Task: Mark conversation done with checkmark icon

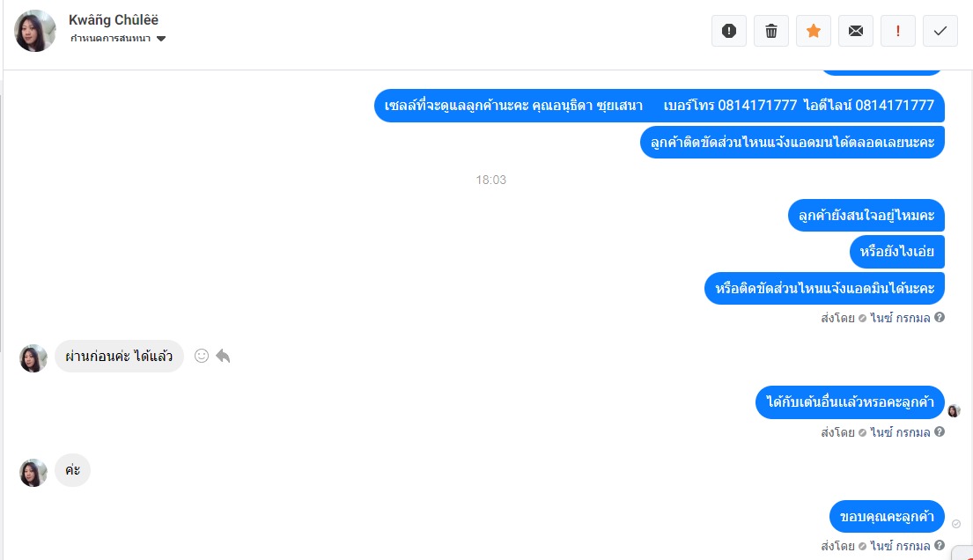Action: pyautogui.click(x=940, y=31)
